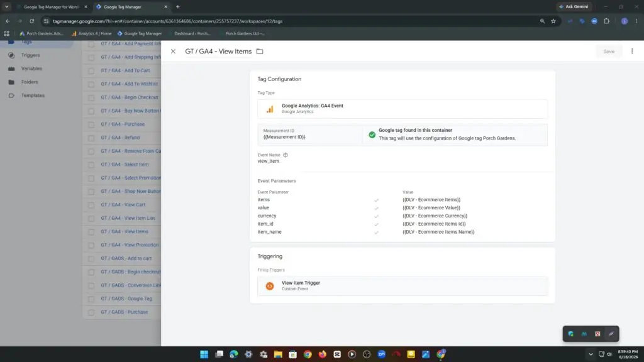Open the Analytics 4 | Home bookmark

[x=92, y=34]
